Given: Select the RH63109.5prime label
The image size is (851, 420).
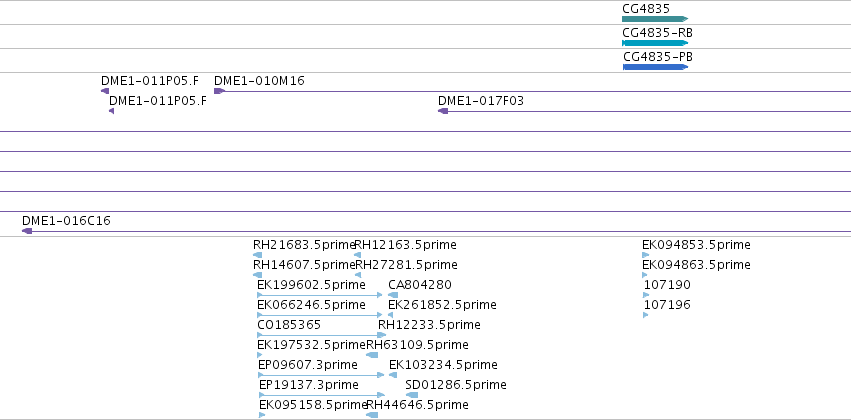Looking at the screenshot, I should 417,345.
